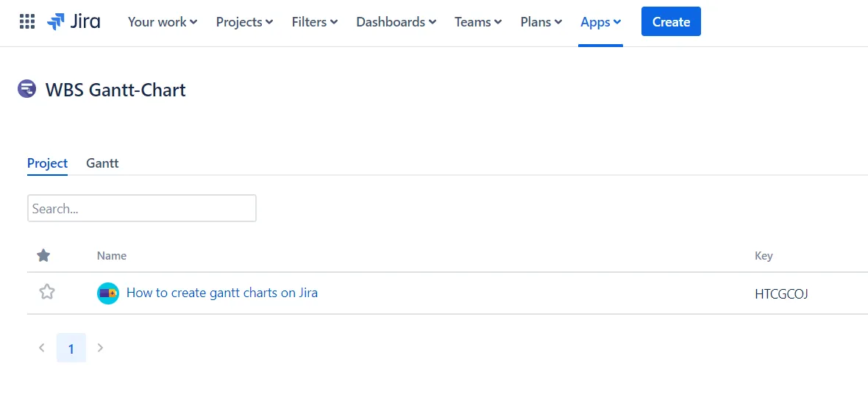Click the star column header icon
Viewport: 868px width, 417px height.
(43, 255)
